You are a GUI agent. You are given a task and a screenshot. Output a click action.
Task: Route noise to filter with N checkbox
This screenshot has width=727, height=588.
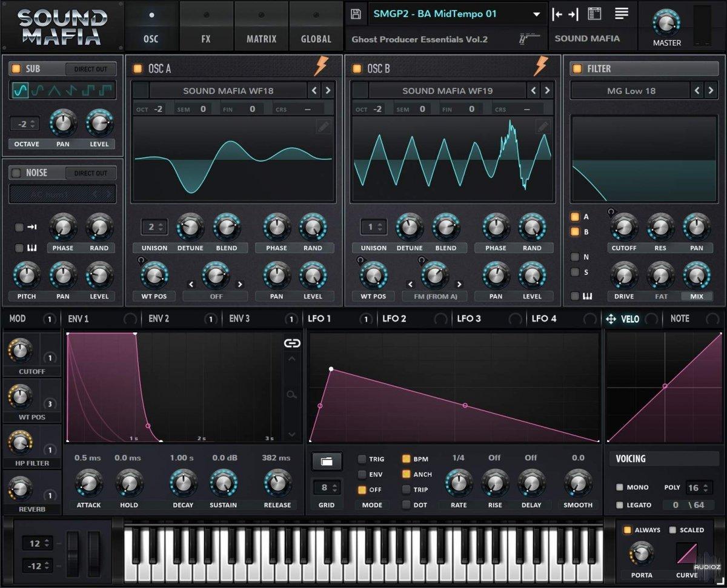(574, 257)
